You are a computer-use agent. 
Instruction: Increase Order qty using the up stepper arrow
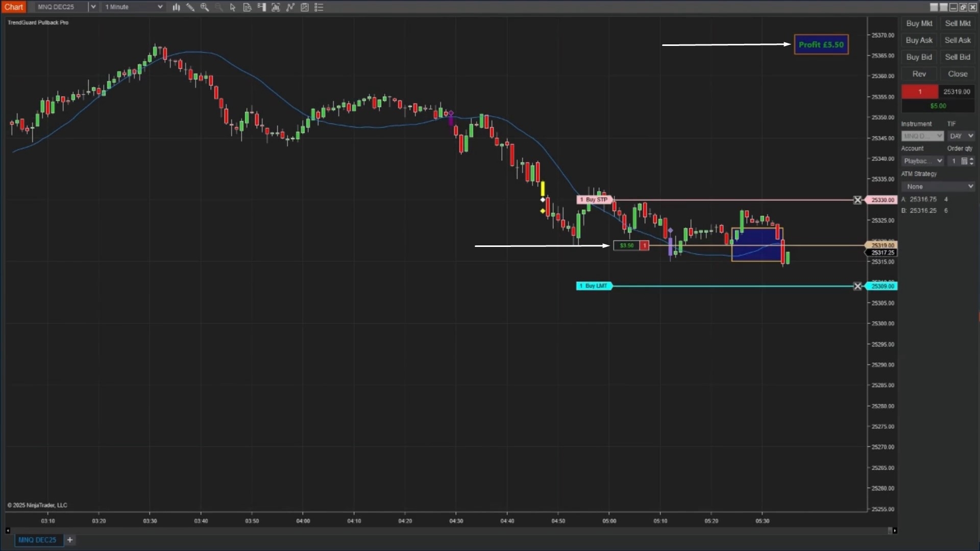click(x=972, y=159)
